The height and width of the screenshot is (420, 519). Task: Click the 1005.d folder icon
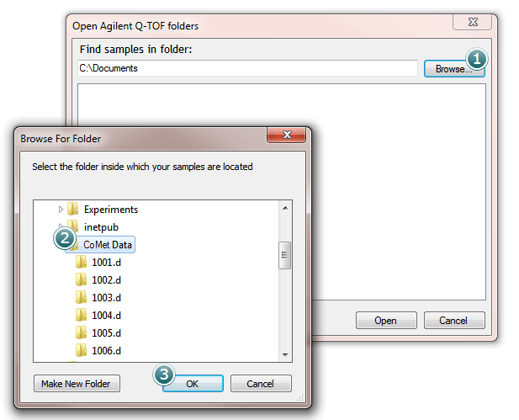pyautogui.click(x=81, y=332)
